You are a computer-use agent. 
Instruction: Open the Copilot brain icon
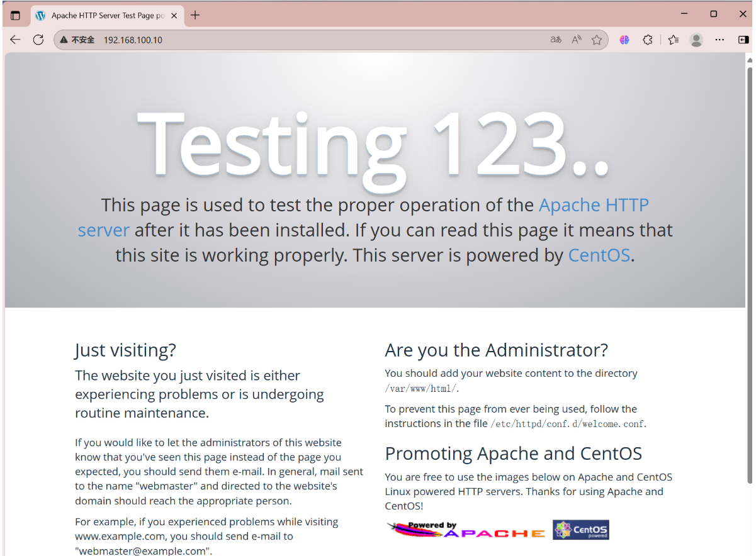(x=624, y=40)
